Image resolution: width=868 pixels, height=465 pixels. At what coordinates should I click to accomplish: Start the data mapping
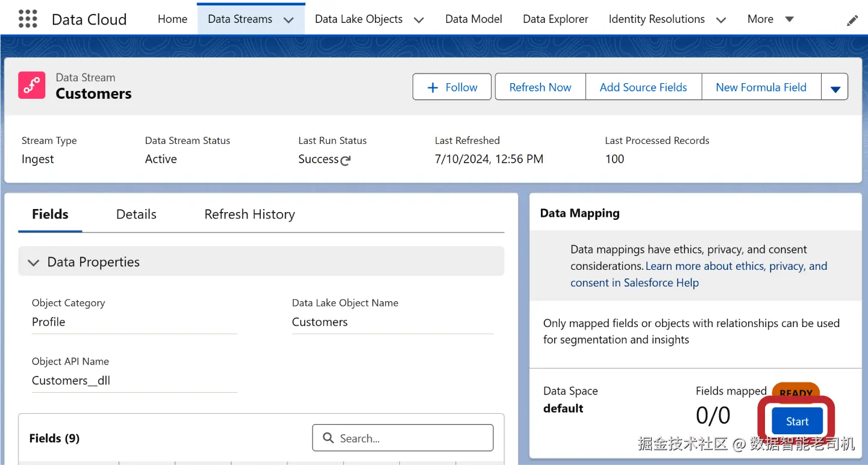pos(797,422)
